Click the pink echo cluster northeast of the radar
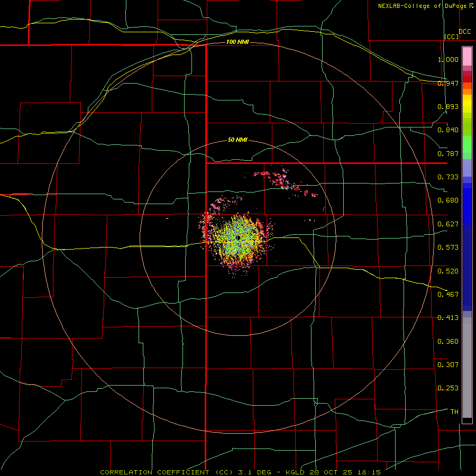 pyautogui.click(x=285, y=182)
